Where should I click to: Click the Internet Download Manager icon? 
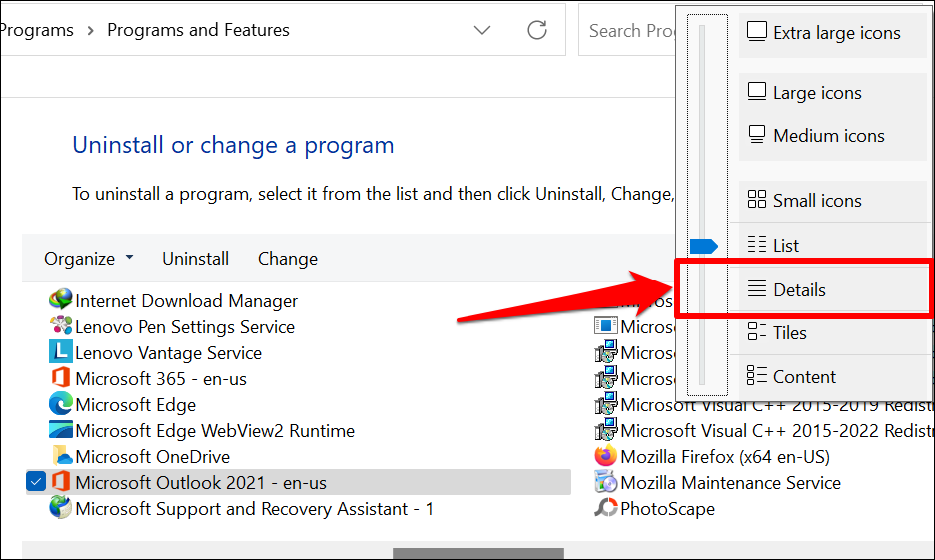point(61,300)
